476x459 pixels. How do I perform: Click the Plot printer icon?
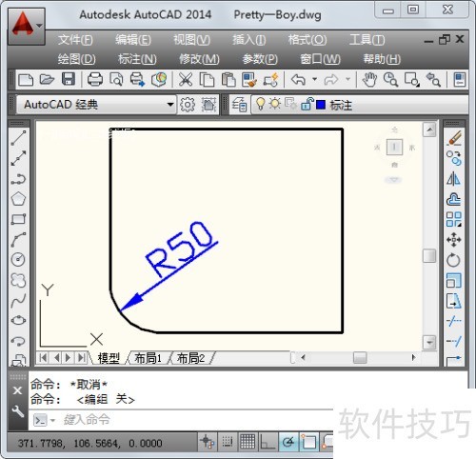pos(95,79)
